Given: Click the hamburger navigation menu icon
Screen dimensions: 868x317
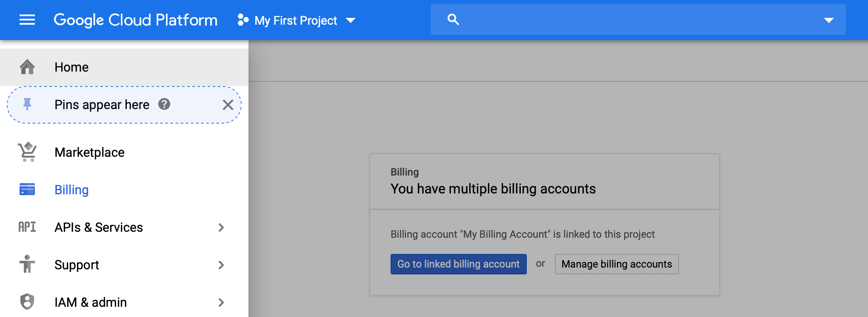Looking at the screenshot, I should coord(27,20).
